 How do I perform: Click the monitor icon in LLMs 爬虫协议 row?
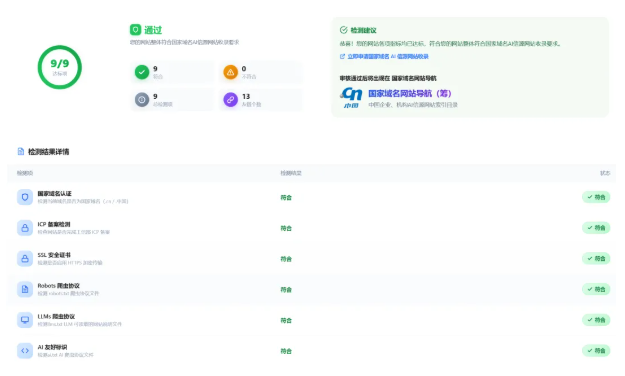tap(25, 320)
